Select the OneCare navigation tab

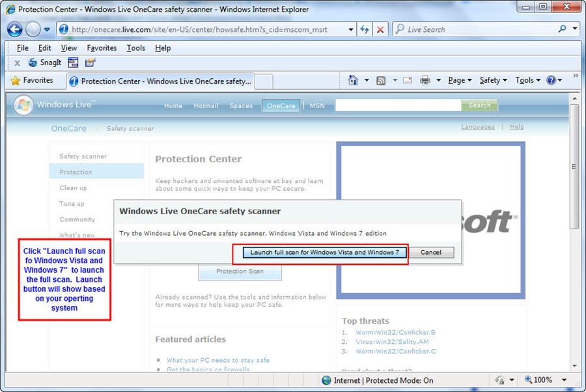281,105
